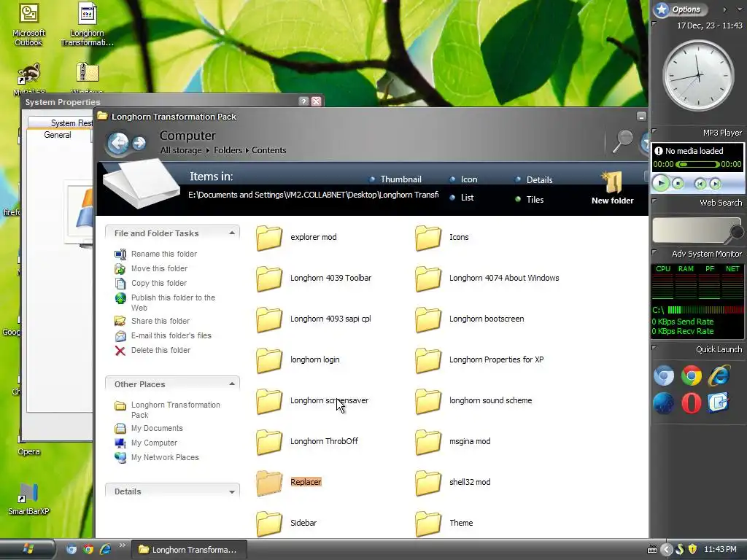Open the Theme folder
This screenshot has width=747, height=560.
(x=444, y=524)
